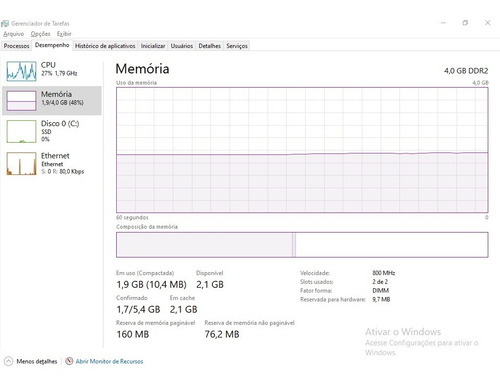Click the 1,9 GB (10,4 MB) in-use value
Viewport: 500px width, 387px height.
pos(151,284)
